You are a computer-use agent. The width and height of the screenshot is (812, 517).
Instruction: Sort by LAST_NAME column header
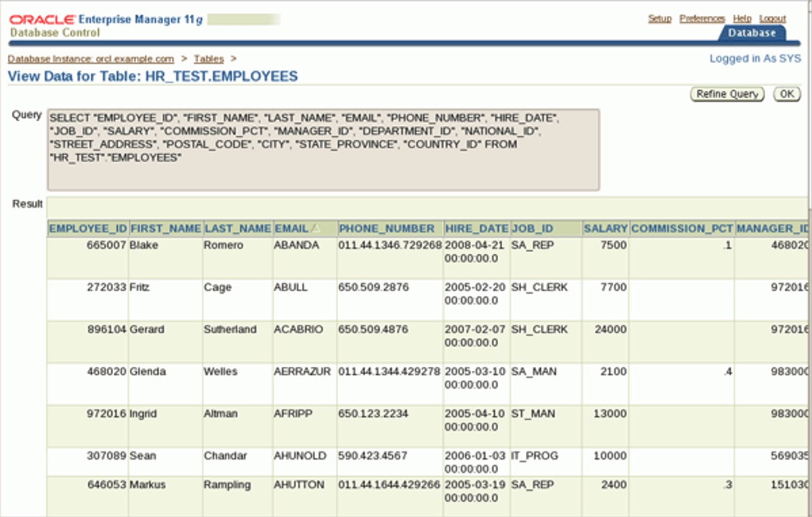coord(238,229)
